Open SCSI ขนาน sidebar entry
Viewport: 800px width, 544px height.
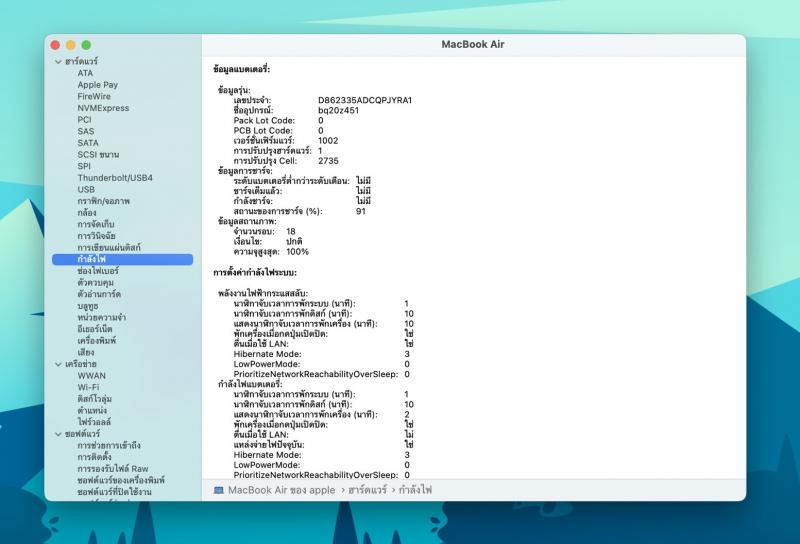pos(98,155)
